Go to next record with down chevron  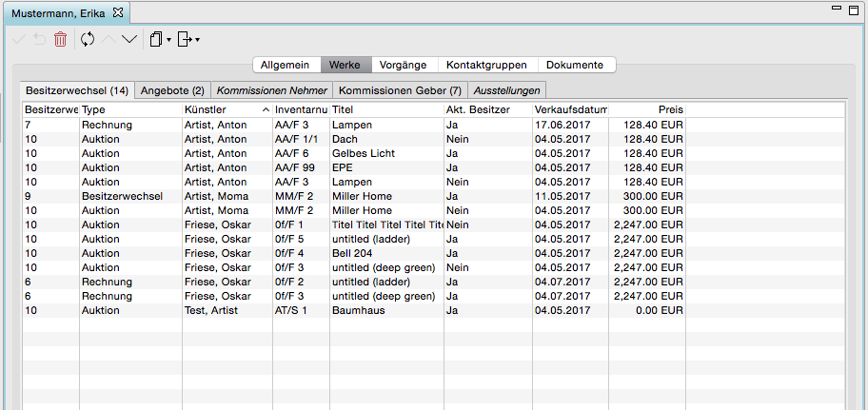pos(129,39)
